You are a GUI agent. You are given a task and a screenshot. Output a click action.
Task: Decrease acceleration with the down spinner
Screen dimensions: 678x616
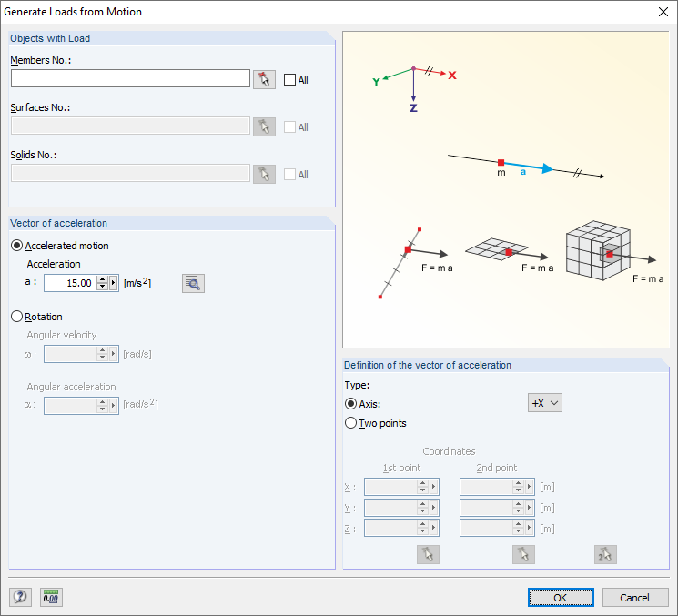click(102, 287)
